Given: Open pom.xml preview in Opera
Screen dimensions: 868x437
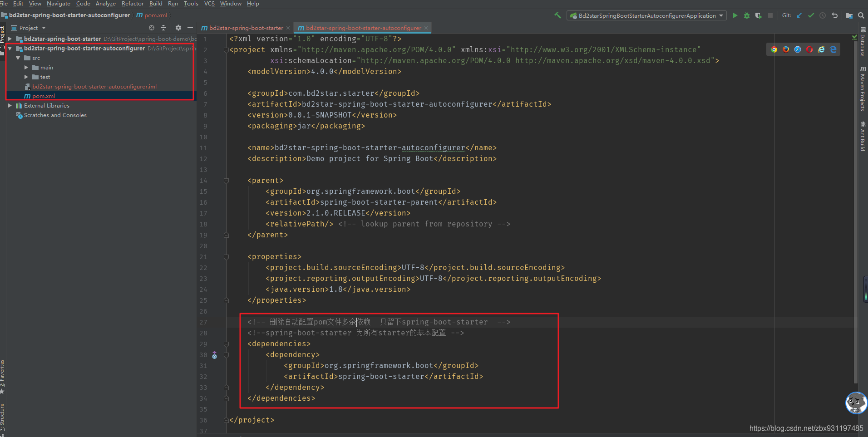Looking at the screenshot, I should point(809,49).
